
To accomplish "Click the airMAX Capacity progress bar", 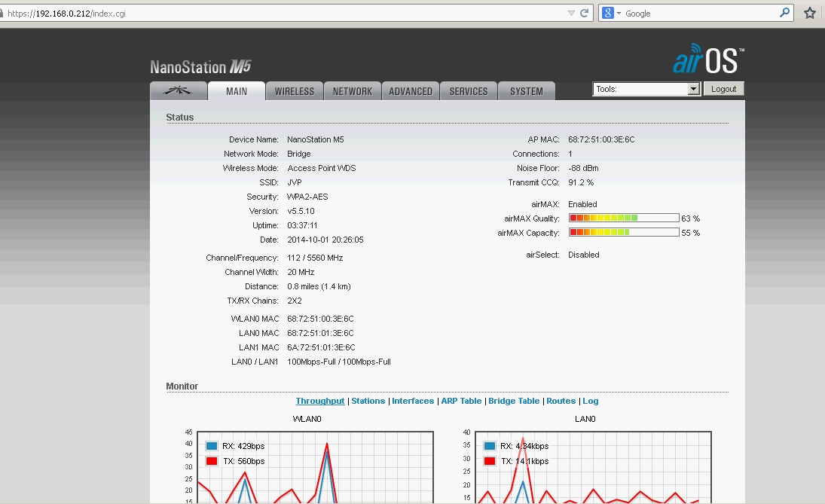I will pos(624,232).
